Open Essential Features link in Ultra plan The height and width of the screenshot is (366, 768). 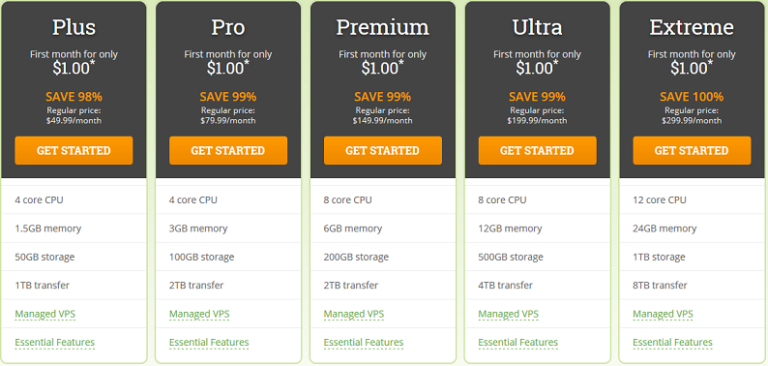tap(518, 342)
